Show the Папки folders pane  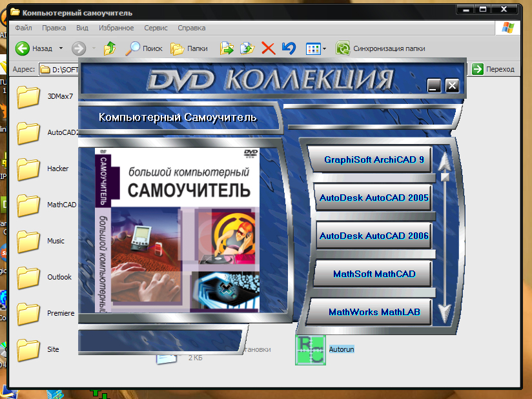tap(189, 48)
